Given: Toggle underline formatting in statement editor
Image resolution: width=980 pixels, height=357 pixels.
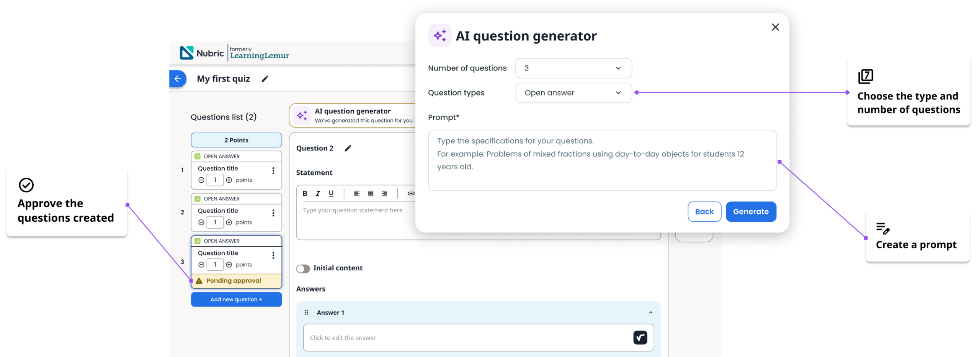Looking at the screenshot, I should click(x=331, y=193).
